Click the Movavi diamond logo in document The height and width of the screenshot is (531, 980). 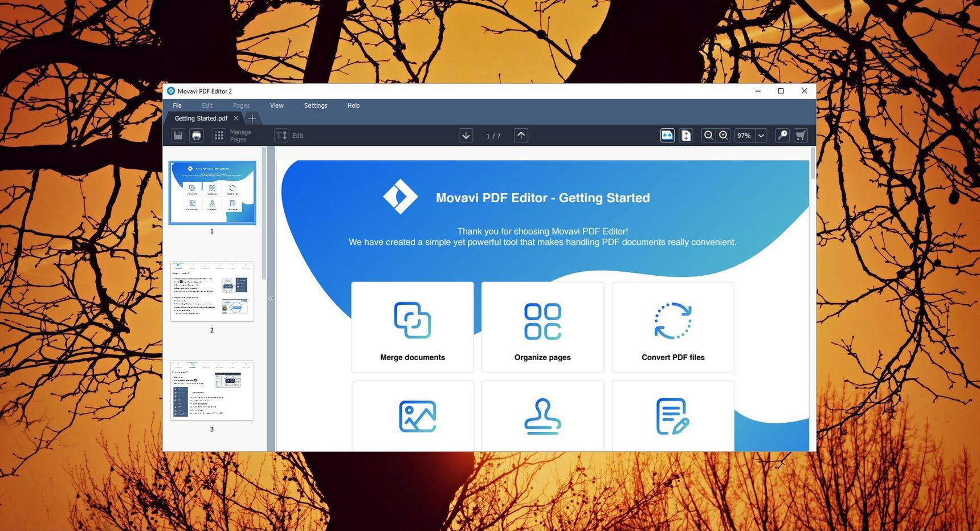pos(400,197)
